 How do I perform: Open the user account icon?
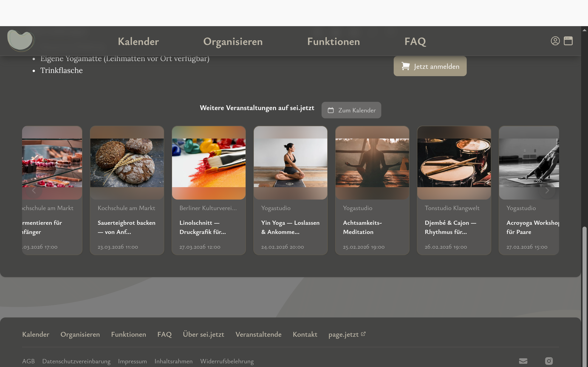point(555,41)
